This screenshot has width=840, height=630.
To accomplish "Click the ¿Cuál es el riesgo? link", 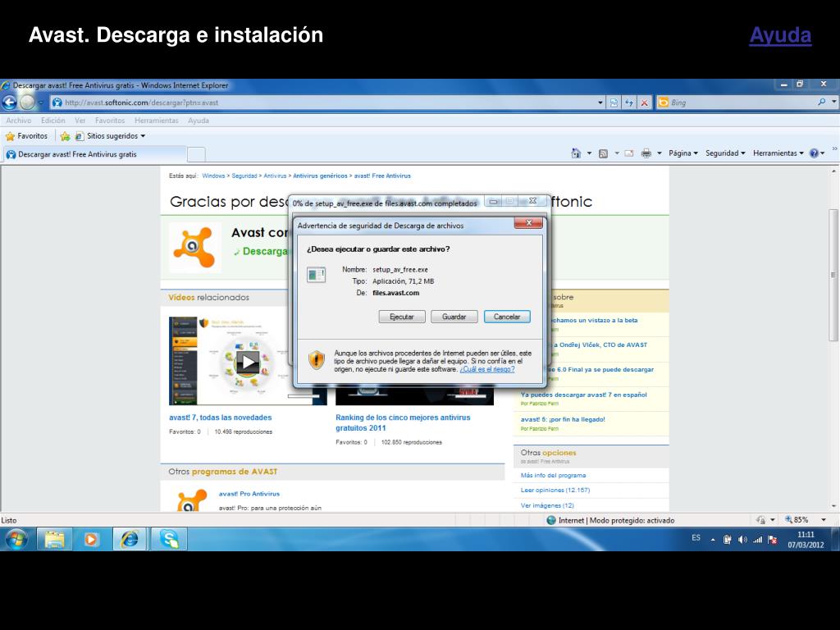I will click(x=487, y=369).
